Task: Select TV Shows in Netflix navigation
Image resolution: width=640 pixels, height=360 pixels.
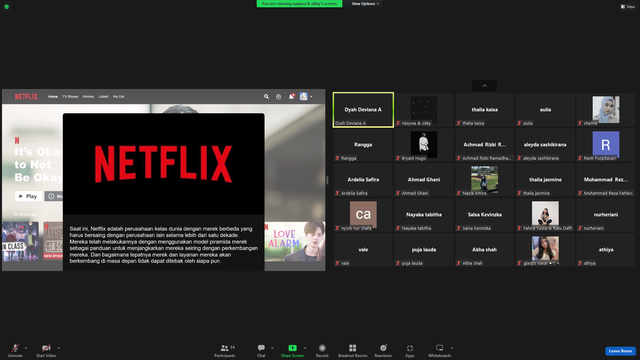Action: pyautogui.click(x=70, y=97)
